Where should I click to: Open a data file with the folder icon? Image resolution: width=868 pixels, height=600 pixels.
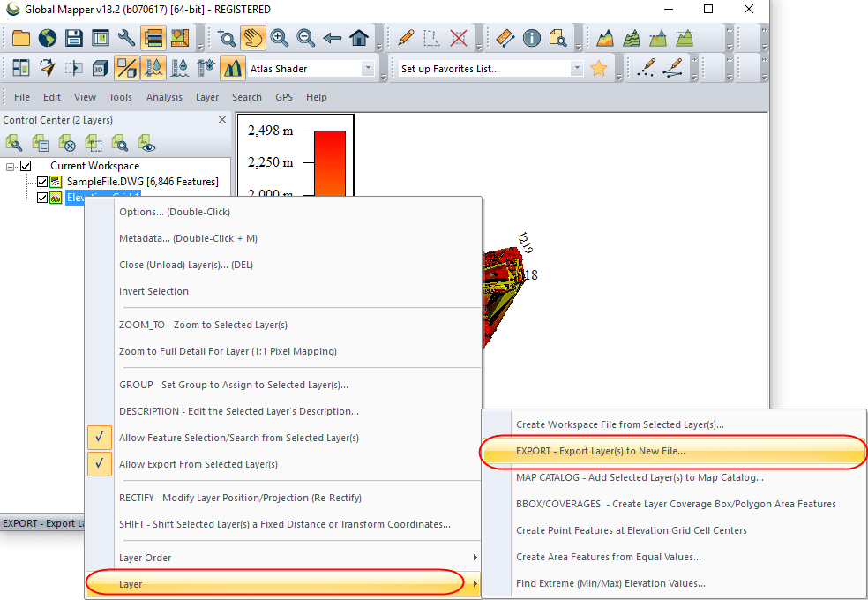(x=19, y=38)
